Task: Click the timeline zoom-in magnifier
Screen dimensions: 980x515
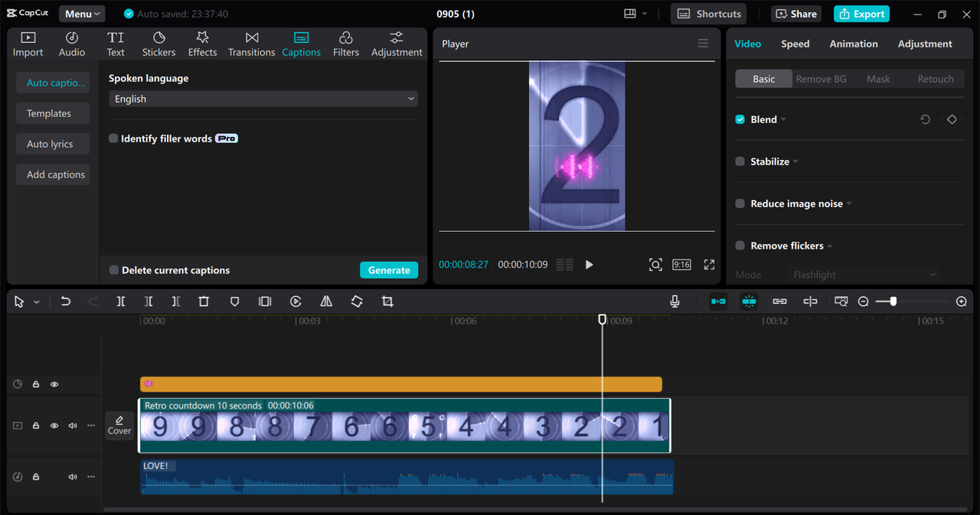Action: (962, 302)
